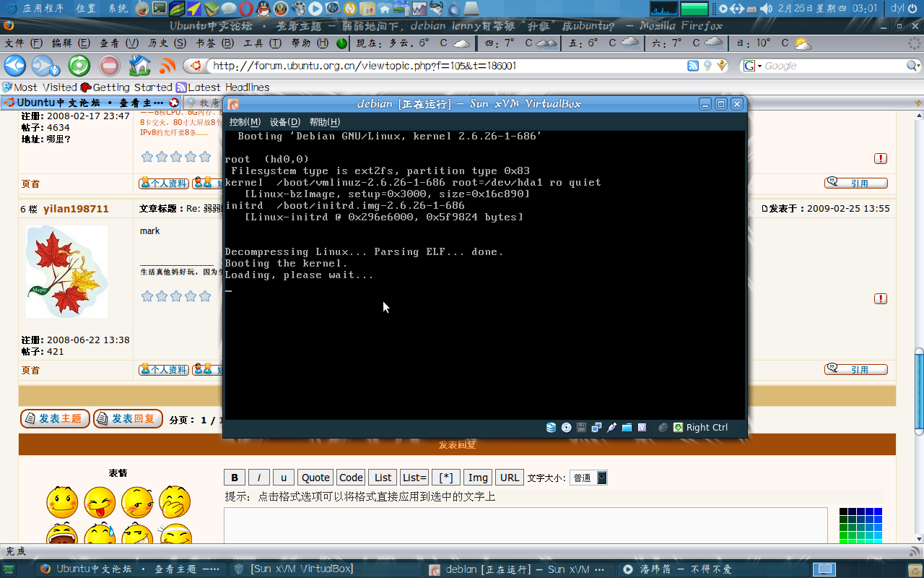Screen dimensions: 924x578
Task: Click the host key arrow icon beside Right Ctrl
Action: [678, 427]
